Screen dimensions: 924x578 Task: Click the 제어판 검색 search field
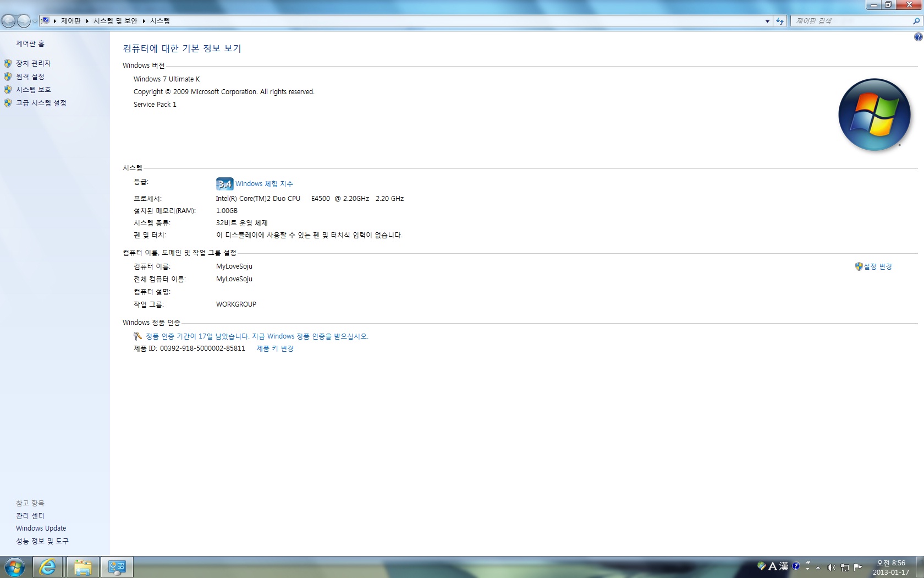(x=850, y=21)
